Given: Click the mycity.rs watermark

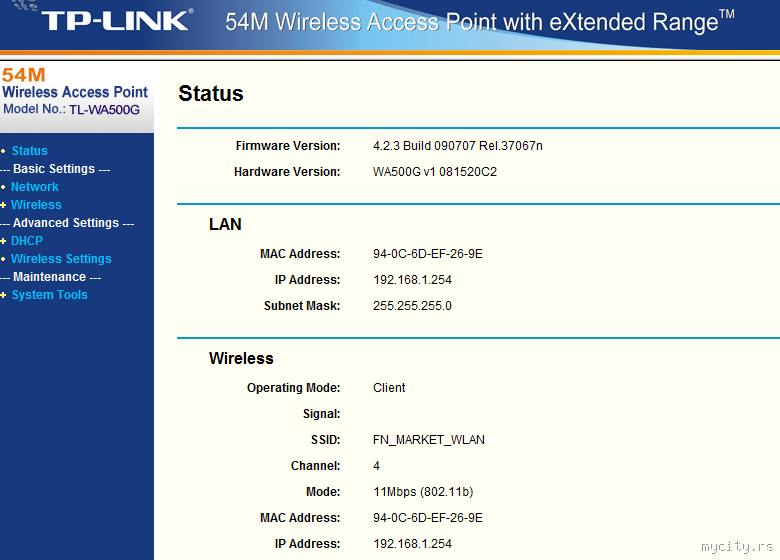Looking at the screenshot, I should [737, 547].
